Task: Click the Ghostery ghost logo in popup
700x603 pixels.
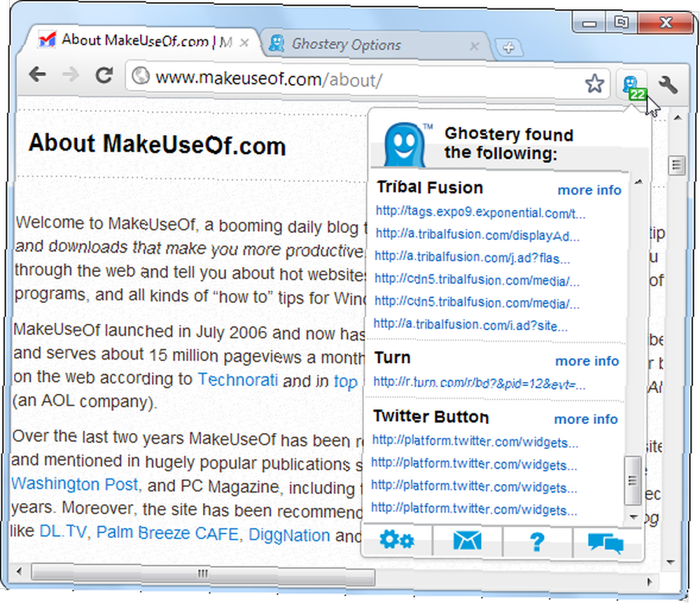Action: coord(405,145)
